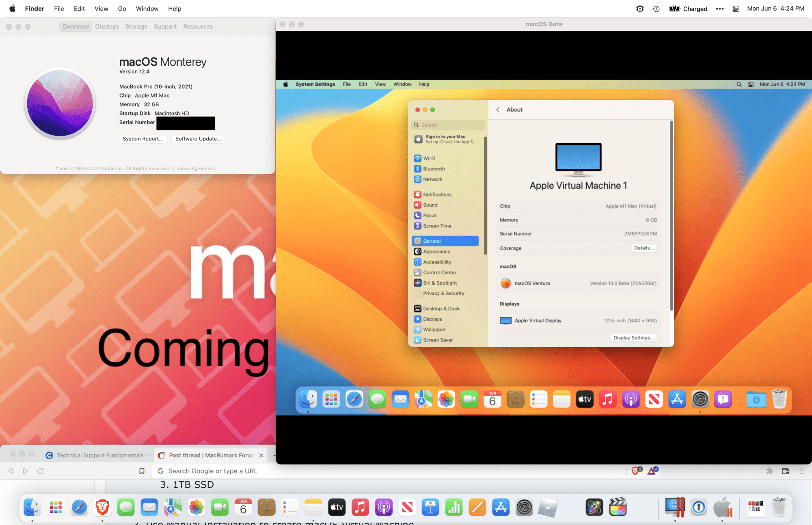Open Wallpaper settings in the sidebar
Viewport: 812px width, 525px height.
(434, 329)
